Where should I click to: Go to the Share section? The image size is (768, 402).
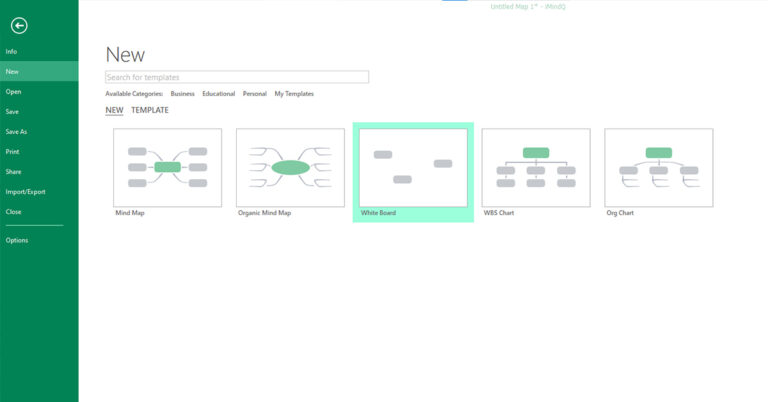tap(13, 172)
